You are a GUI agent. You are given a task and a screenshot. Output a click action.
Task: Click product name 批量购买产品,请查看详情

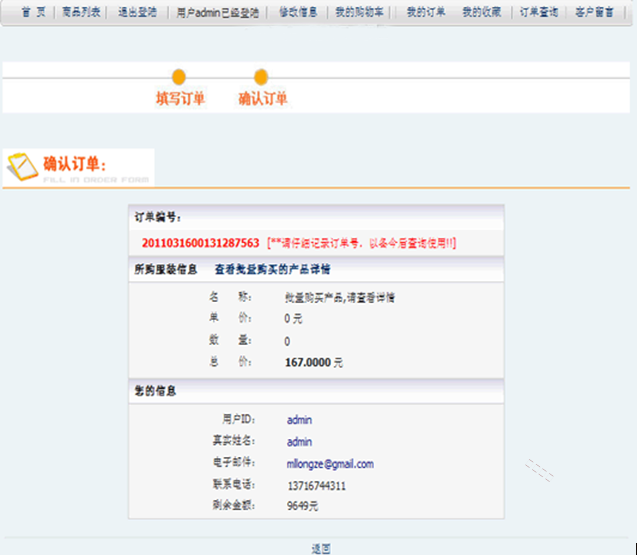(x=340, y=297)
